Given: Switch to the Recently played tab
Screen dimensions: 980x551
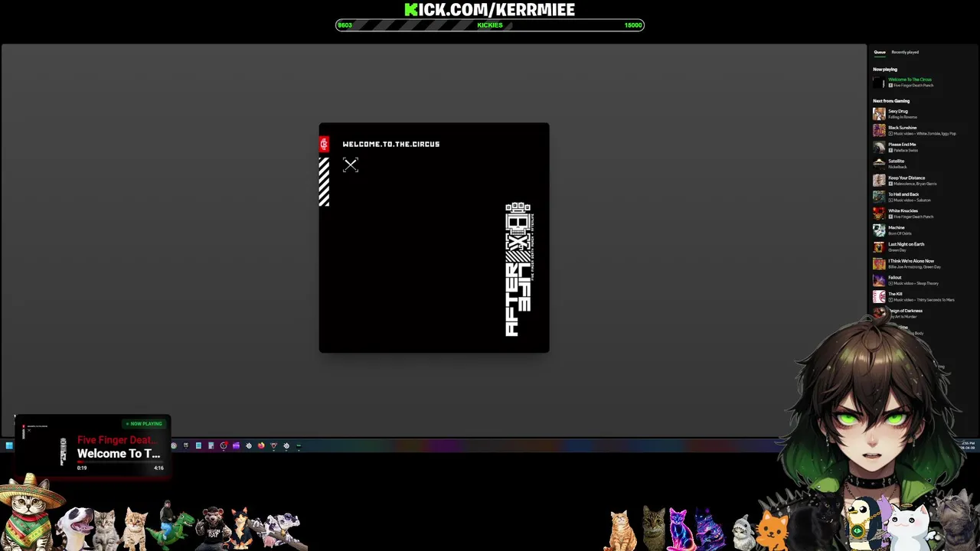Looking at the screenshot, I should [x=905, y=52].
